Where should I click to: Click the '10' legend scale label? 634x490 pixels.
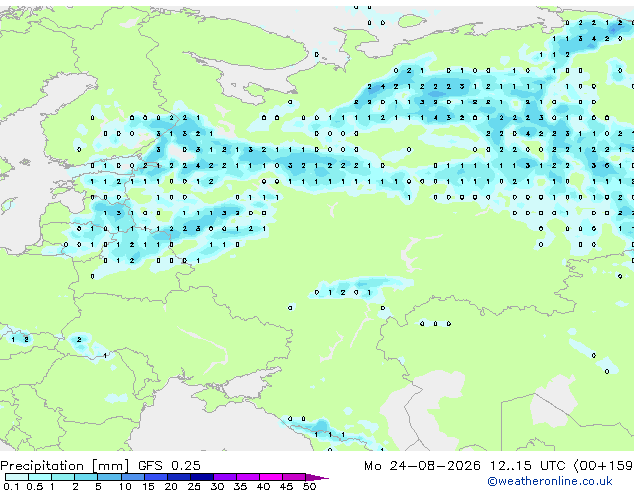coord(125,486)
